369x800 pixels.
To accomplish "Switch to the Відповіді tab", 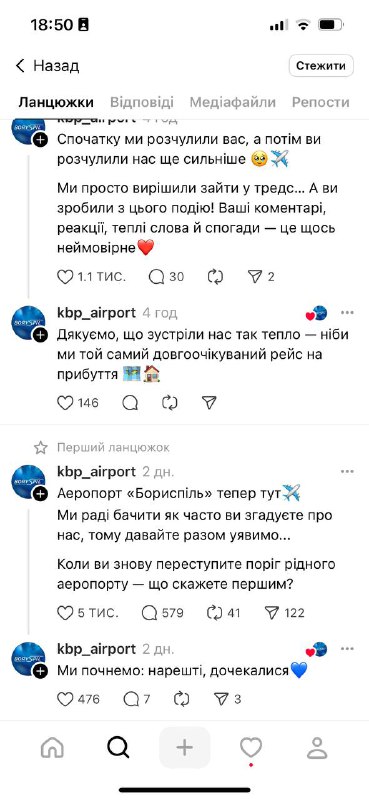I will click(x=142, y=102).
